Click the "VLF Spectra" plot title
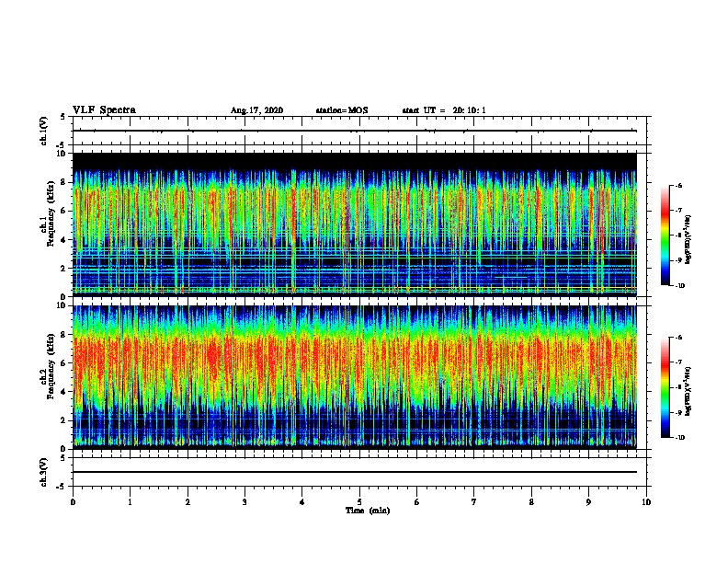728x563 pixels. coord(104,110)
